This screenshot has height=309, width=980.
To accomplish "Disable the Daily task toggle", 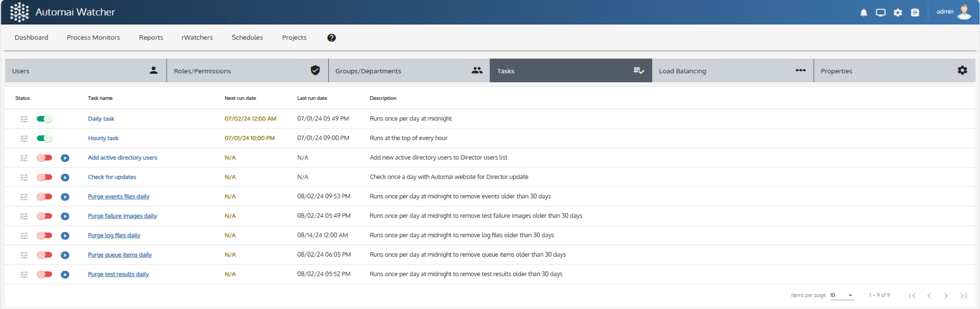I will click(x=45, y=119).
